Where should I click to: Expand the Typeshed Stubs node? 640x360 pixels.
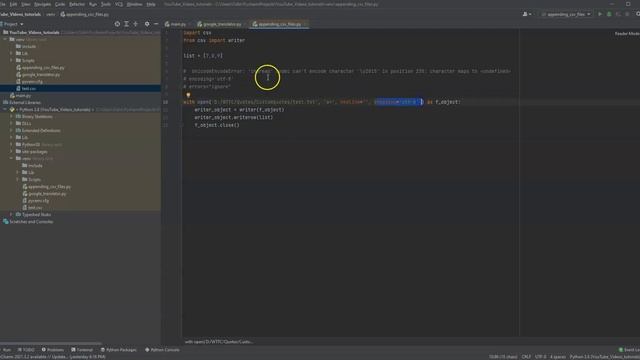pos(11,214)
